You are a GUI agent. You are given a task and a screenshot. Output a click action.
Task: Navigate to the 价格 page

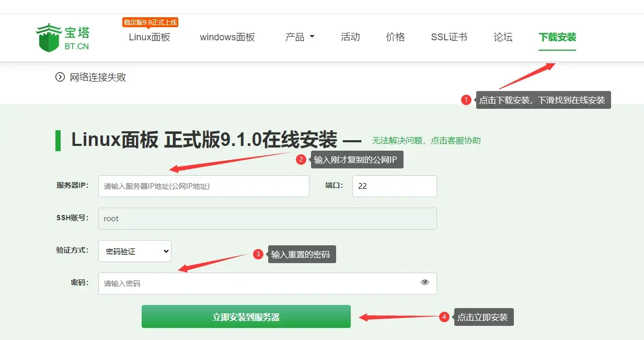coord(395,37)
